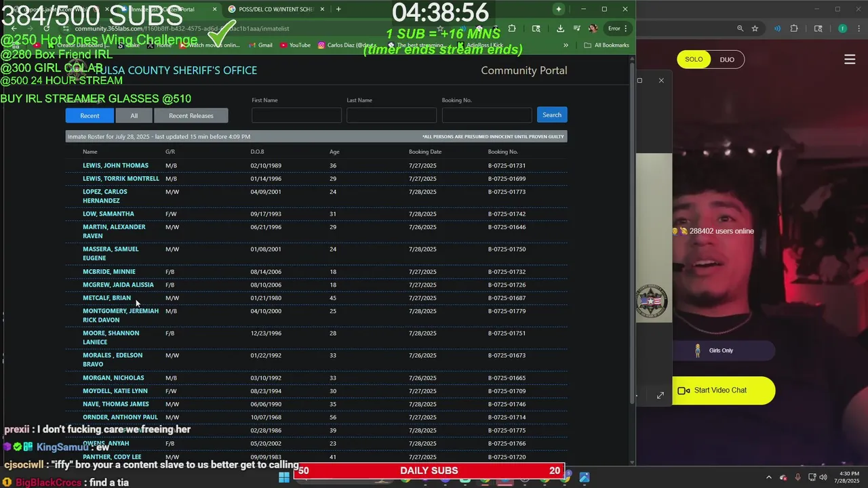Screen dimensions: 868x488
Task: Open inmate MORGAN, NICHOLAS
Action: [113, 378]
